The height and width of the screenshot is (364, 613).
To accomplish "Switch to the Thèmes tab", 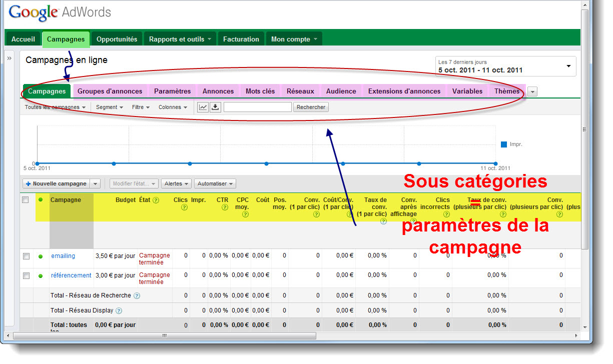I will [507, 91].
